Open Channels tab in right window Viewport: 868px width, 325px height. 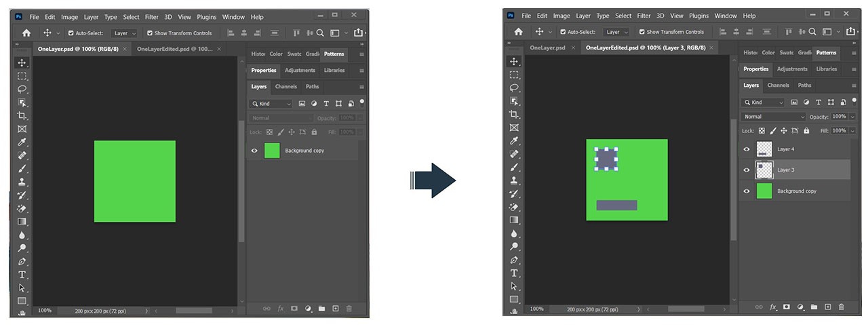778,85
